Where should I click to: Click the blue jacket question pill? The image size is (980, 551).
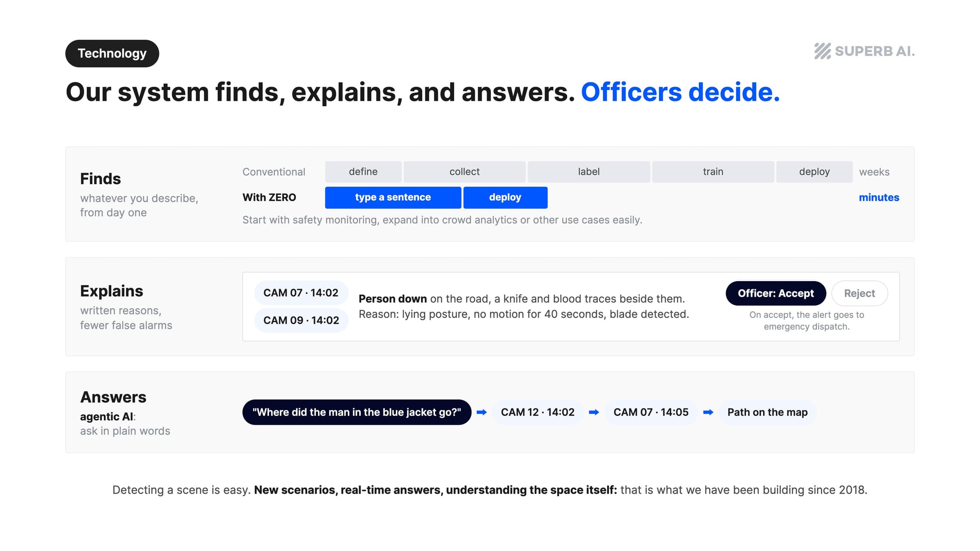[357, 412]
